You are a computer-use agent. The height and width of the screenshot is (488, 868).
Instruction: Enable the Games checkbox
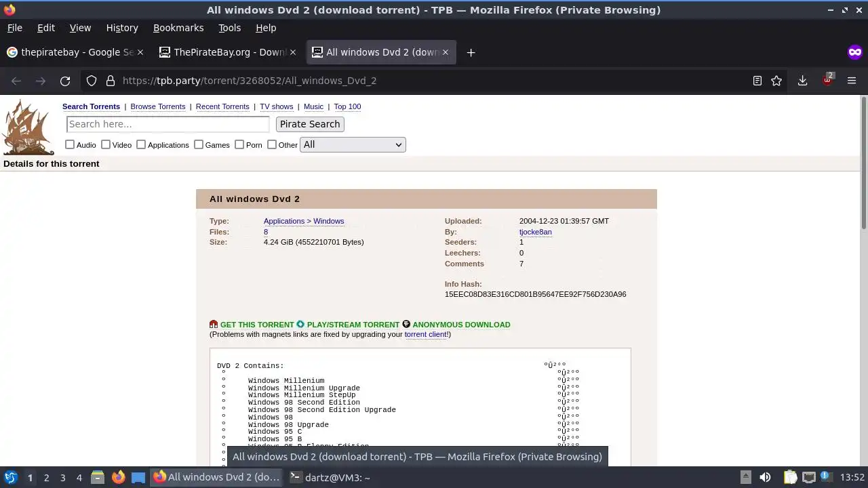coord(199,144)
